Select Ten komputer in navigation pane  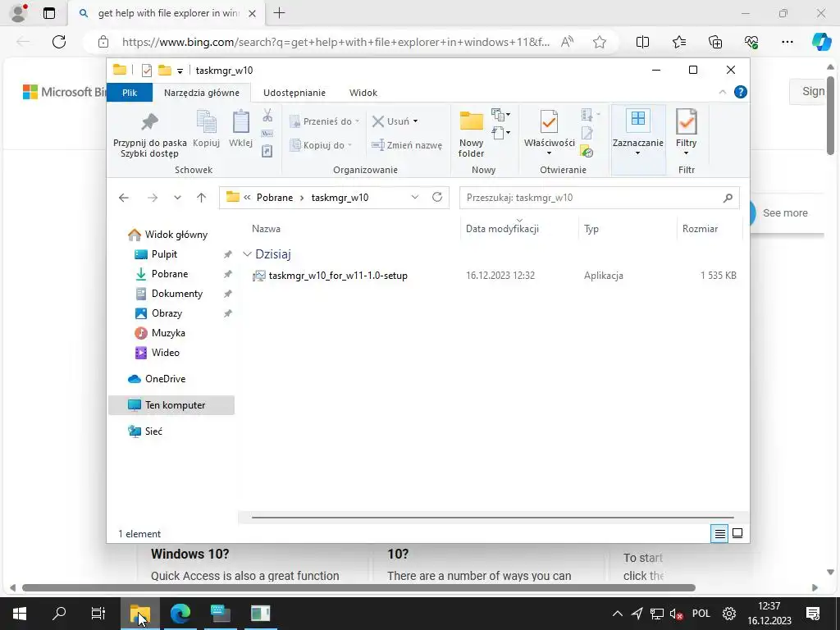(171, 405)
